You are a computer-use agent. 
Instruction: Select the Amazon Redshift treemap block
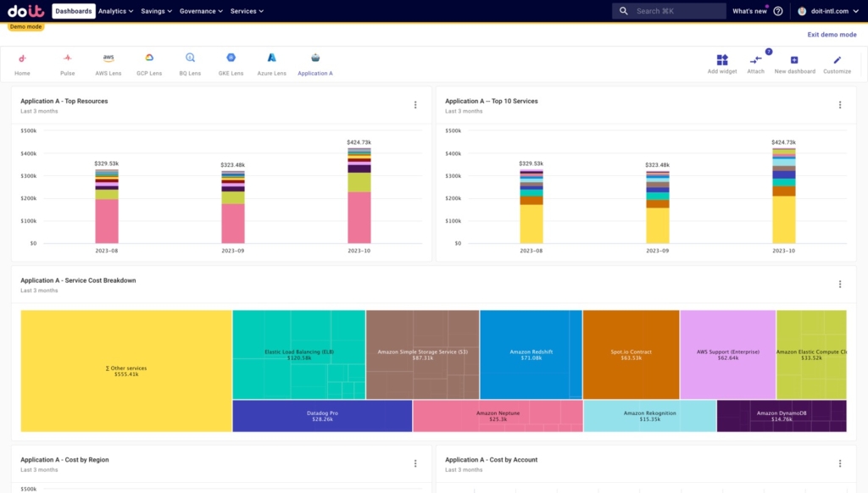pyautogui.click(x=531, y=354)
